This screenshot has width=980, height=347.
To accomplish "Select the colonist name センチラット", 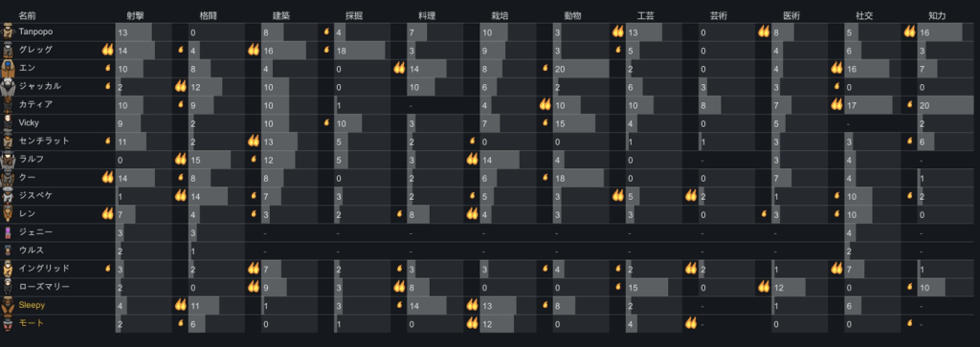I will (x=44, y=141).
